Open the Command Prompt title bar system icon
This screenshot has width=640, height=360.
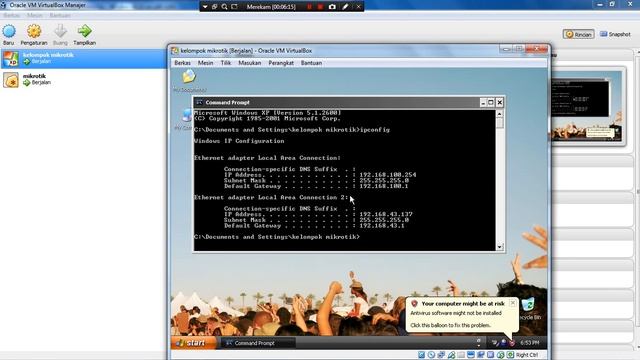click(x=199, y=102)
